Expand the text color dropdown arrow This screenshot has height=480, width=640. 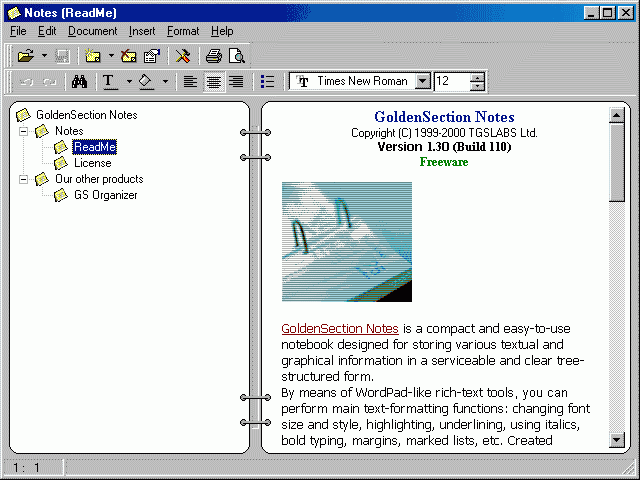[x=129, y=82]
